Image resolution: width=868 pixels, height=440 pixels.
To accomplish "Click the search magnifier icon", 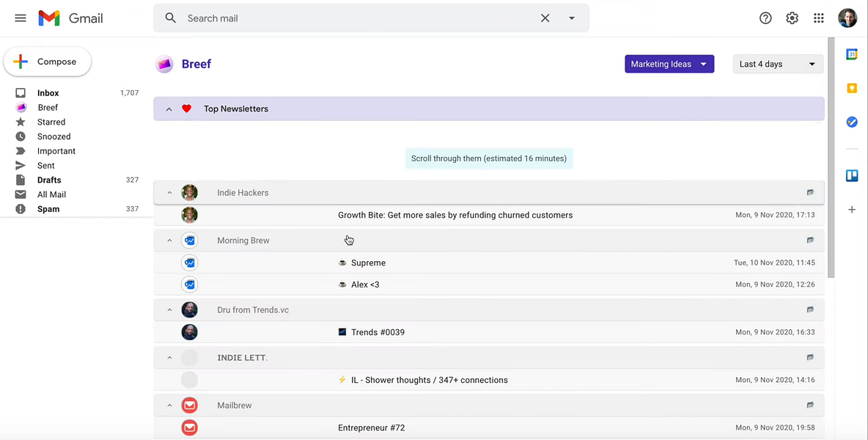I will pyautogui.click(x=171, y=18).
